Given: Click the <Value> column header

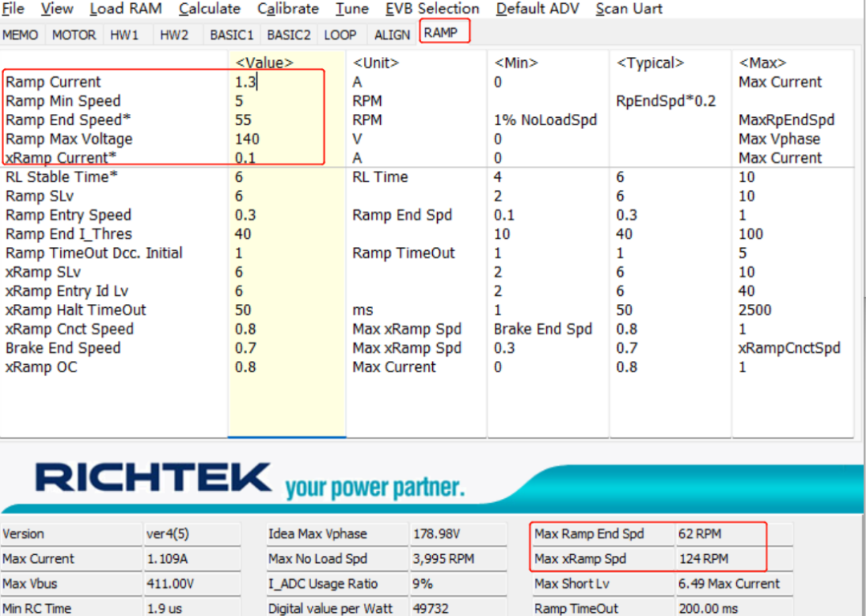Looking at the screenshot, I should [x=265, y=63].
